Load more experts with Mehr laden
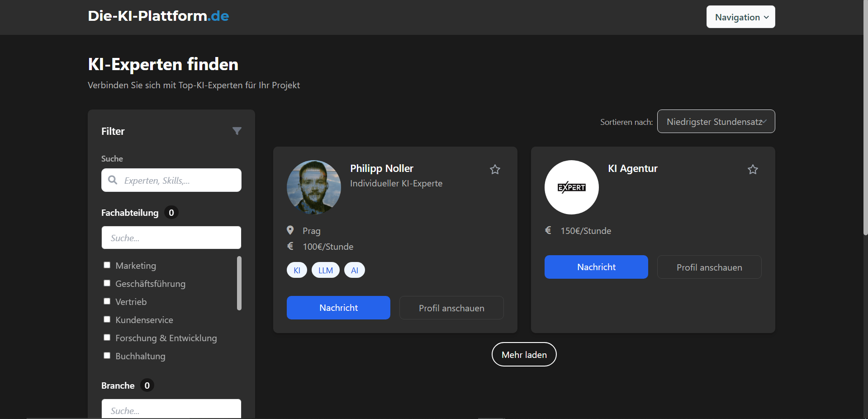The height and width of the screenshot is (419, 868). pos(524,355)
